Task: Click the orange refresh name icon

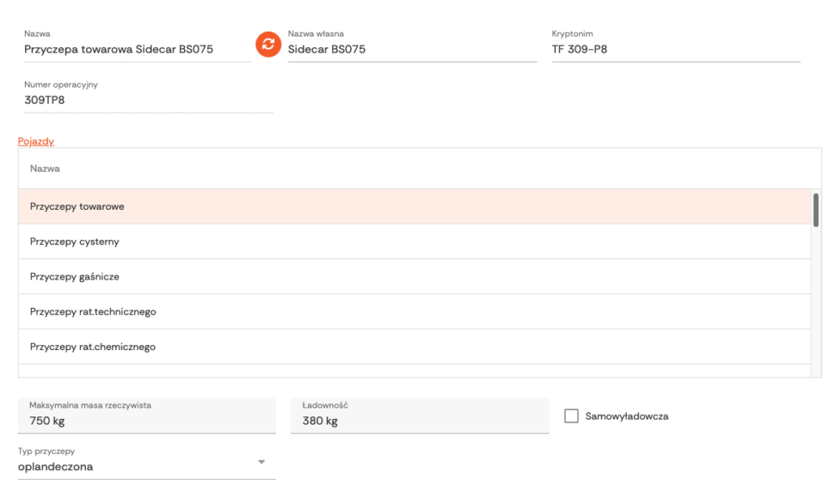Action: (x=267, y=44)
